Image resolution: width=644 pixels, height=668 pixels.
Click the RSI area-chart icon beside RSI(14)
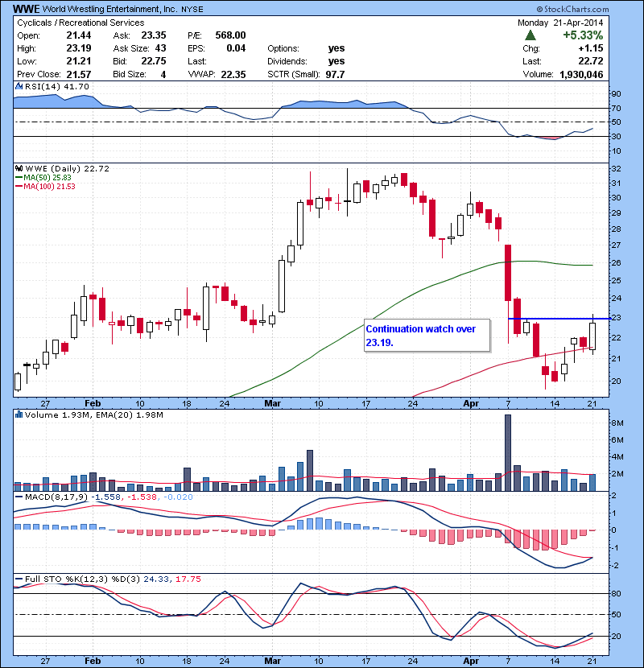(19, 86)
